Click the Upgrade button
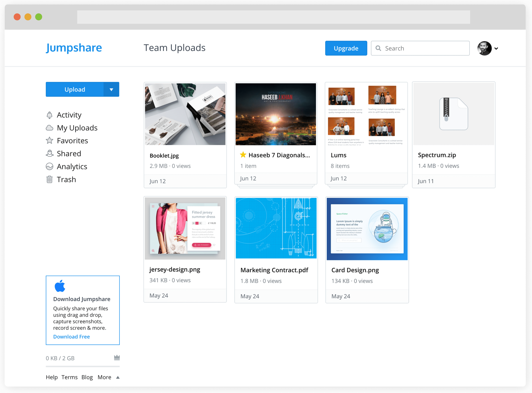Screen dimensions: 532x393 (346, 48)
